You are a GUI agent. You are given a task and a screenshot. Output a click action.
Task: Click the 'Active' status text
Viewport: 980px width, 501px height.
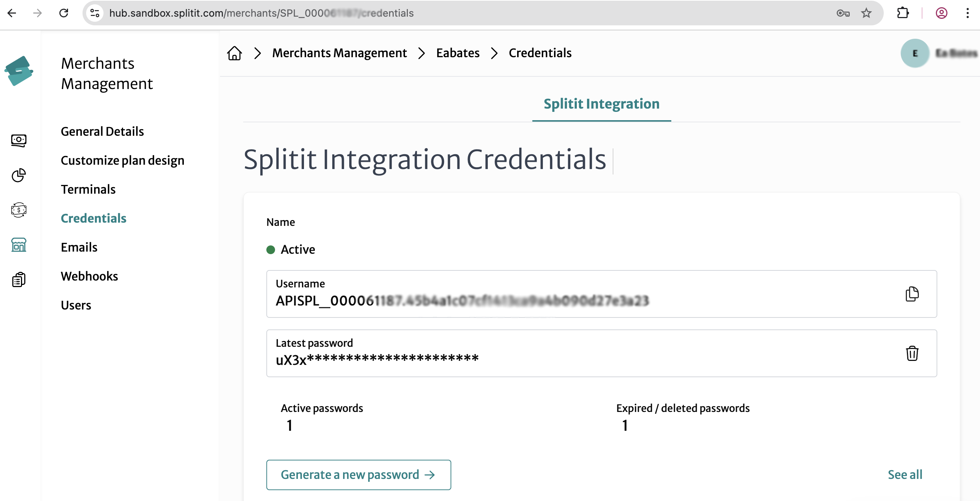(298, 249)
